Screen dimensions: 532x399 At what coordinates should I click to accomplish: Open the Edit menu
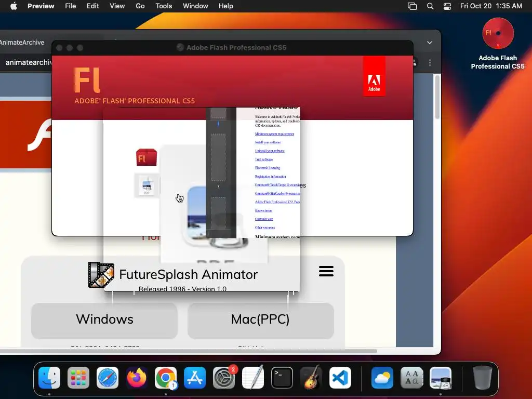click(92, 6)
